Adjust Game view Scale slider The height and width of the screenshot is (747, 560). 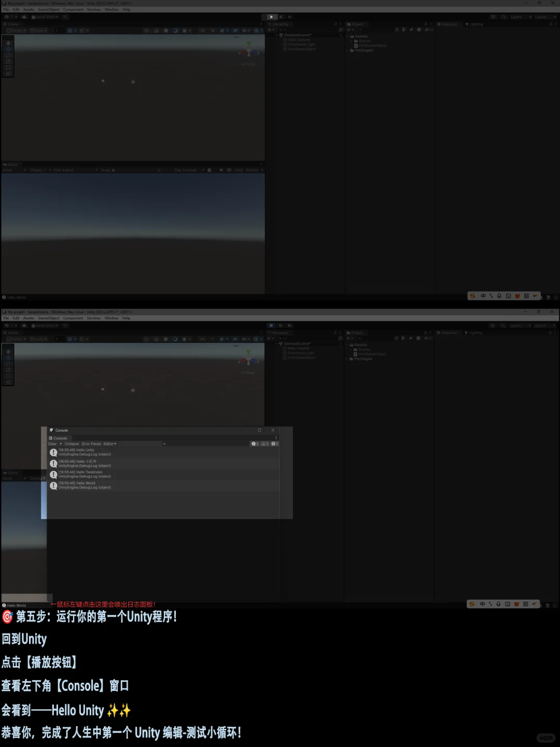136,170
